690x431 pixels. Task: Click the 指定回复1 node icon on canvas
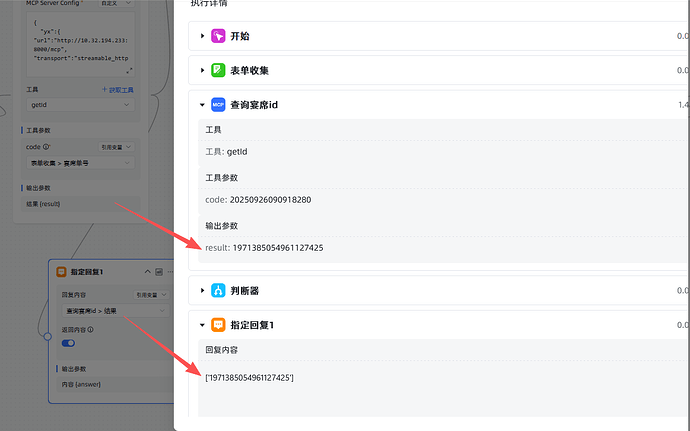pos(61,272)
